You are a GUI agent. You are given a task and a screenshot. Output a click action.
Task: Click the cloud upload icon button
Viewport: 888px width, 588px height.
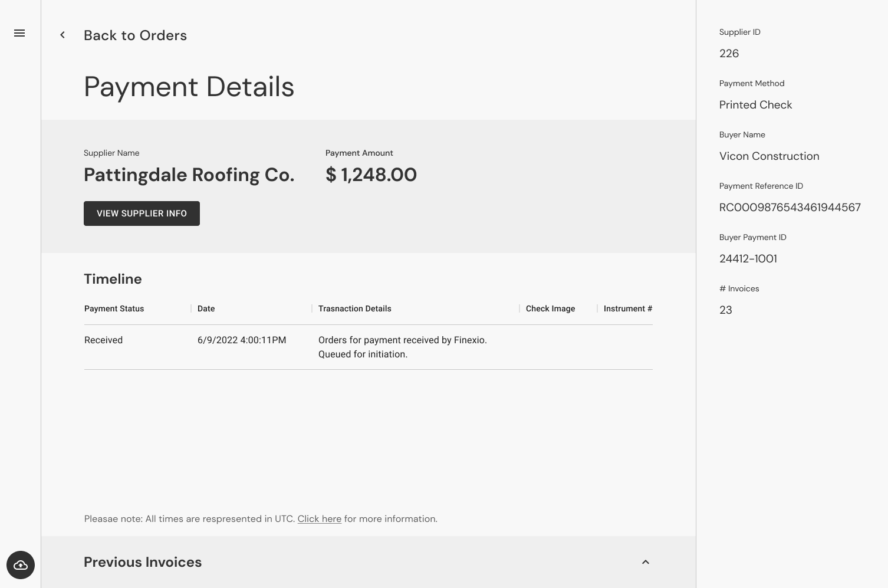point(21,565)
